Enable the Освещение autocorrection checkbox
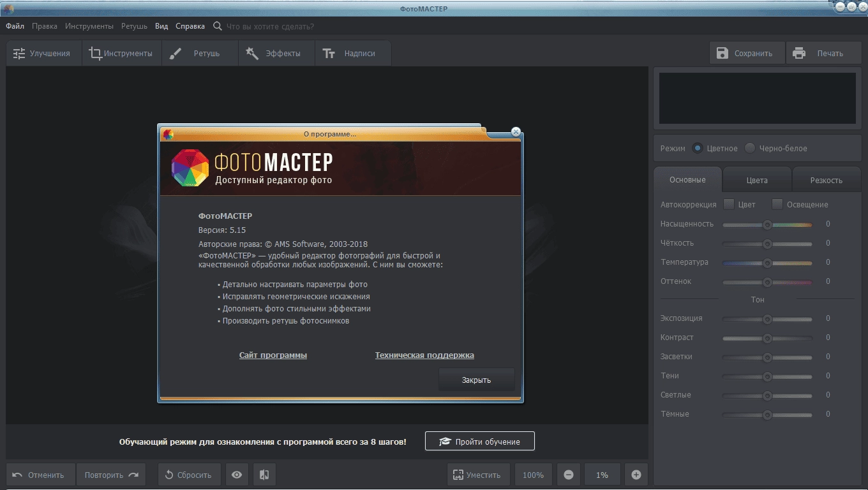The image size is (868, 490). [x=777, y=204]
